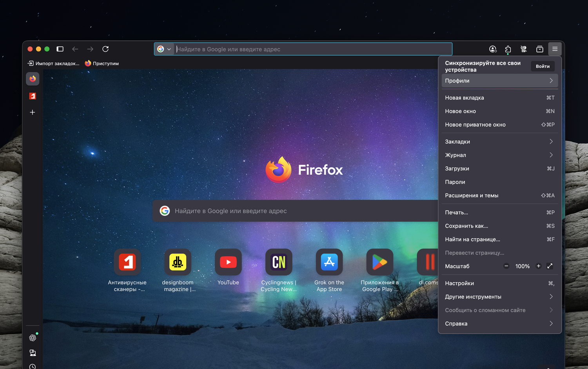Click the Google search box on the new tab page
The image size is (588, 369).
click(295, 211)
